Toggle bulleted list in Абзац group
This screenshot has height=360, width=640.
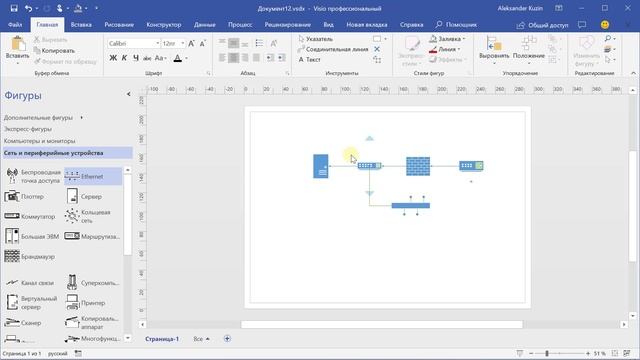pos(259,43)
